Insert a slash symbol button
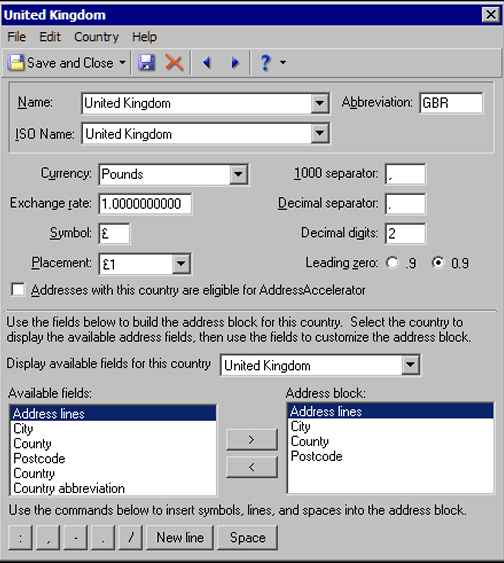Screen dimensions: 504x563 coord(131,538)
